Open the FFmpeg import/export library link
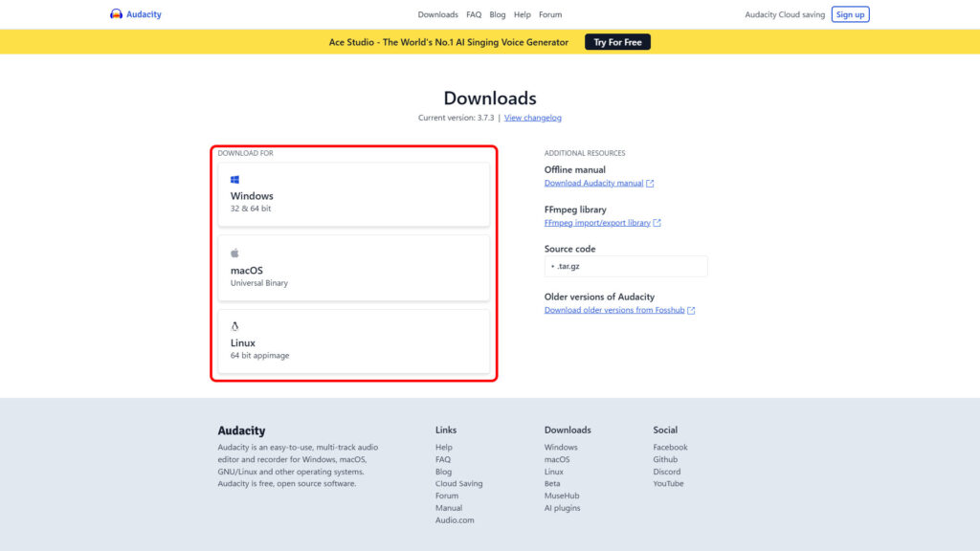980x551 pixels. pos(597,222)
